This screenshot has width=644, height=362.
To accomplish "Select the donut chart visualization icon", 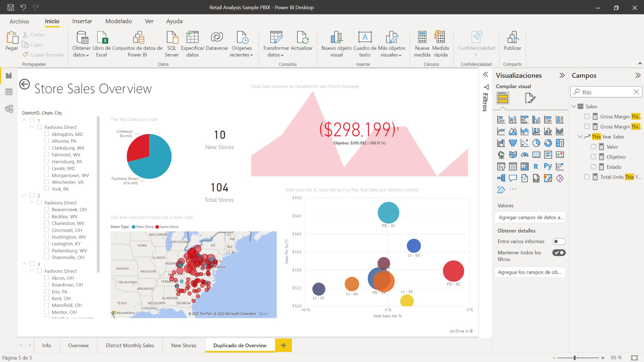I will click(548, 143).
